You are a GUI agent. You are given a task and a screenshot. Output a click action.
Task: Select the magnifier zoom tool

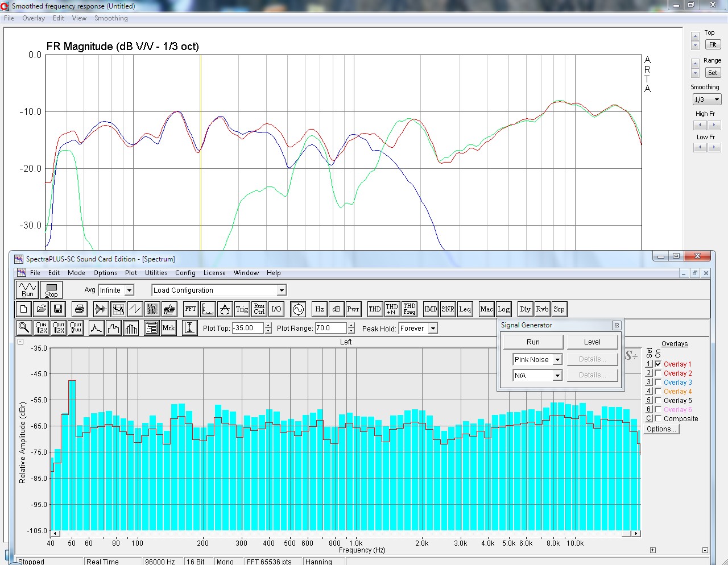pos(24,328)
